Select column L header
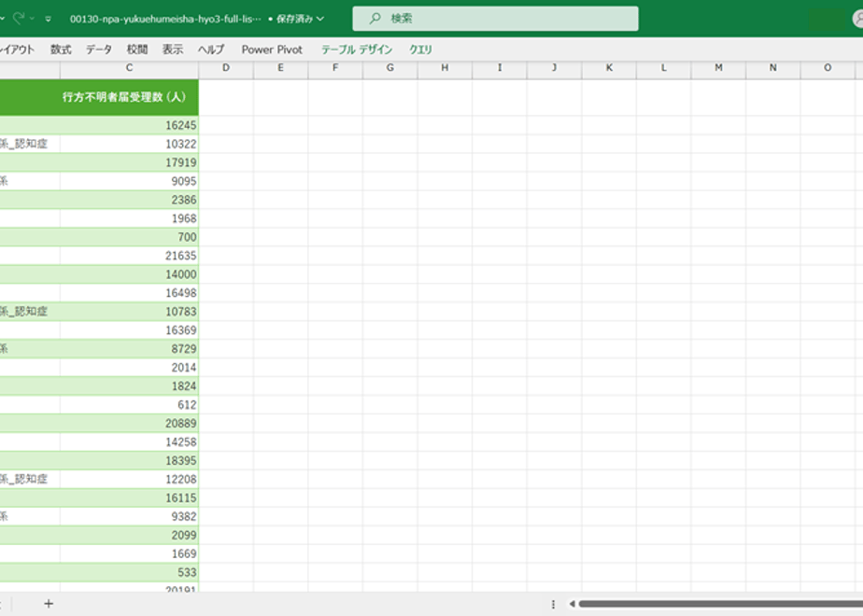 click(x=664, y=67)
